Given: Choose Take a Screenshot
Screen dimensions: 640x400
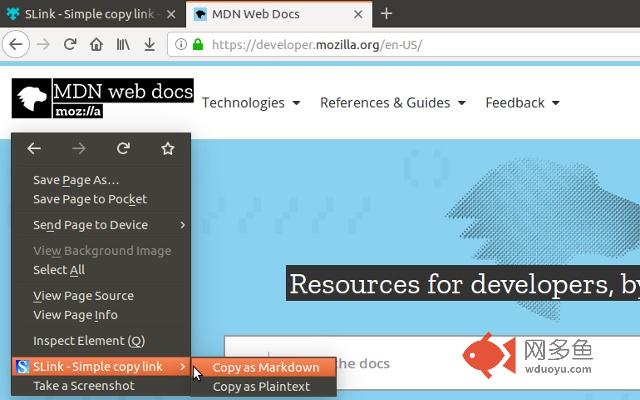Looking at the screenshot, I should point(101,386).
